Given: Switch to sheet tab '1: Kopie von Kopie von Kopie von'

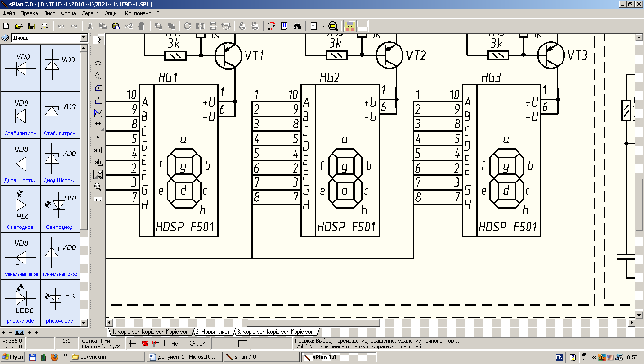Looking at the screenshot, I should (150, 332).
